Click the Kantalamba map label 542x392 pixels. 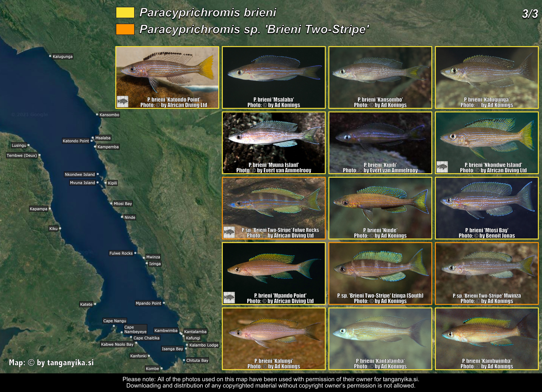[195, 332]
